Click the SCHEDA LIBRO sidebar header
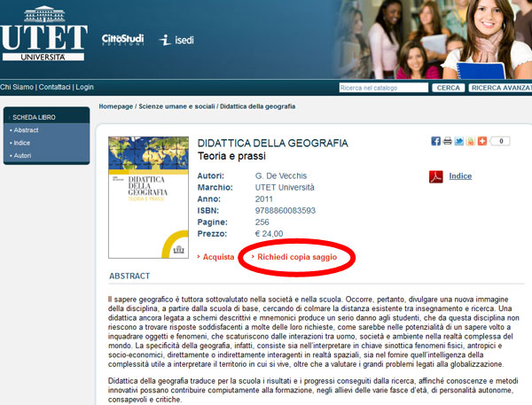The height and width of the screenshot is (405, 532). (x=46, y=117)
